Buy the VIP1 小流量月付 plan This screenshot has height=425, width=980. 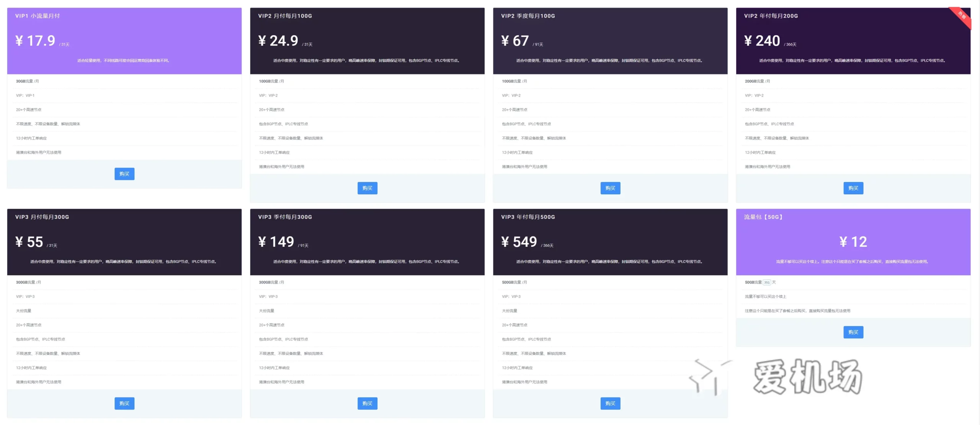124,174
